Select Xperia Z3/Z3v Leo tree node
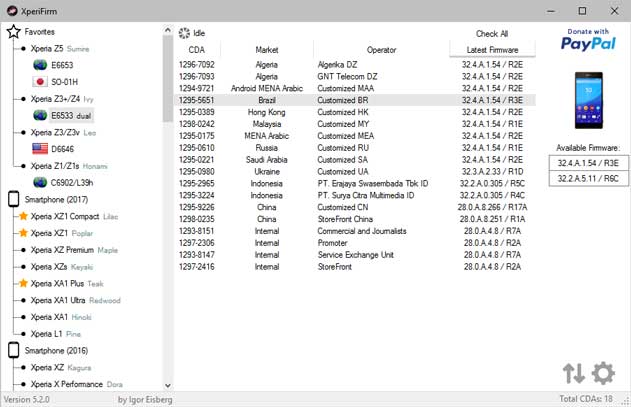631x407 pixels. tap(63, 132)
